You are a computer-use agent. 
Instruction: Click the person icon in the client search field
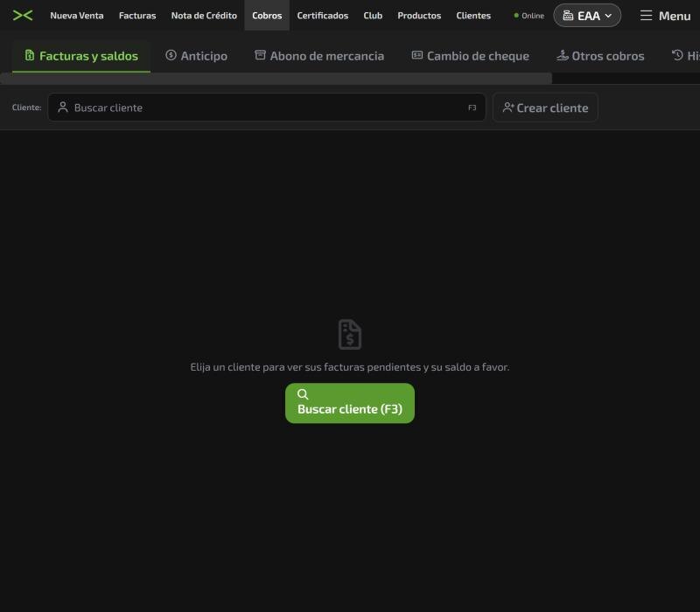tap(63, 107)
